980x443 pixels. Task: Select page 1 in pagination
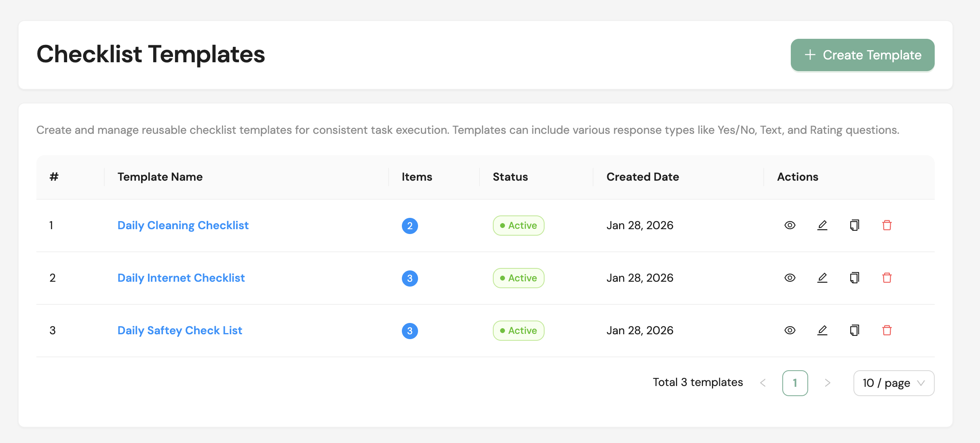(x=795, y=383)
